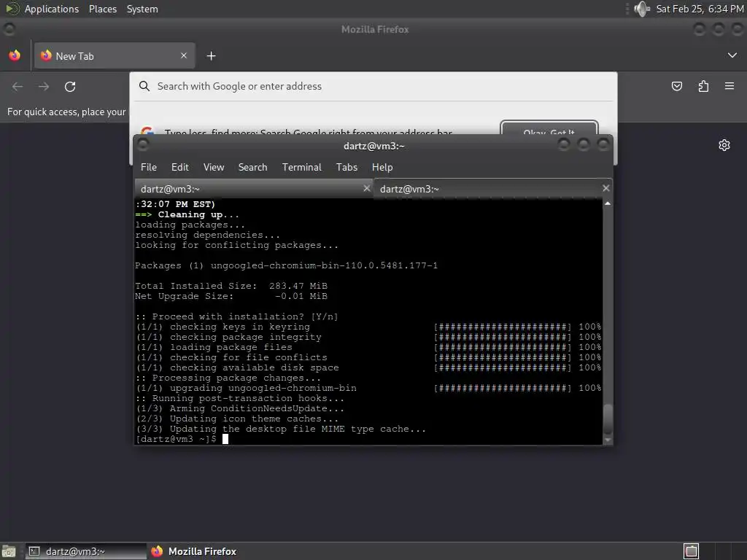Select dartz@vm3 terminal in taskbar
This screenshot has width=747, height=560.
86,551
